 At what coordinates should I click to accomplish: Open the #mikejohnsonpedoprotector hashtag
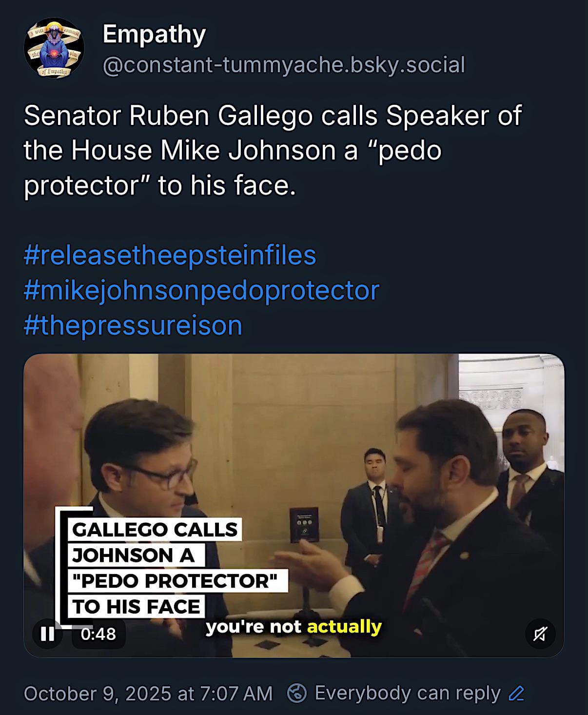(x=201, y=290)
